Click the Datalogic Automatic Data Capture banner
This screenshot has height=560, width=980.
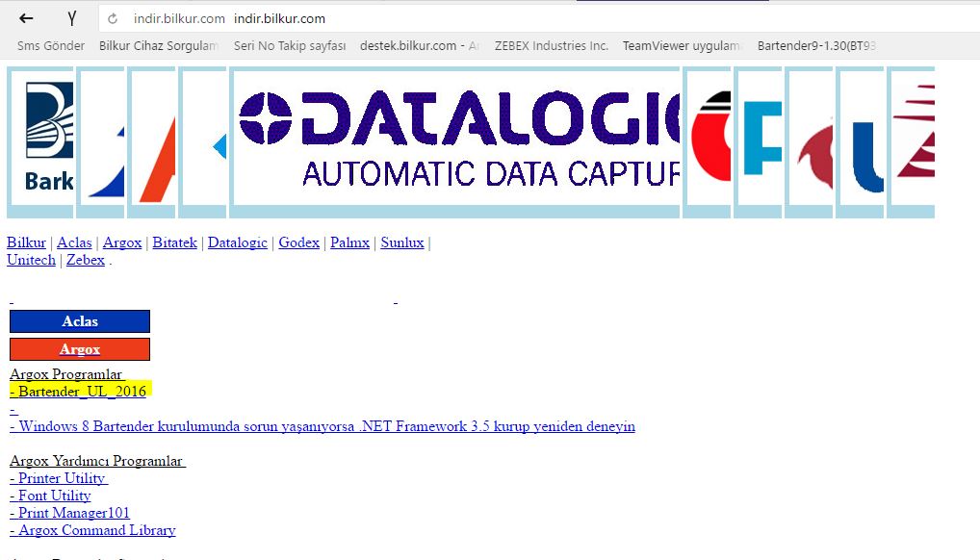pyautogui.click(x=454, y=142)
